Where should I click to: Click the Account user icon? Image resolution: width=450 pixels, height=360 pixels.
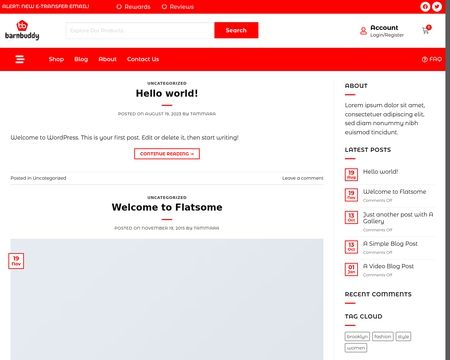(363, 31)
